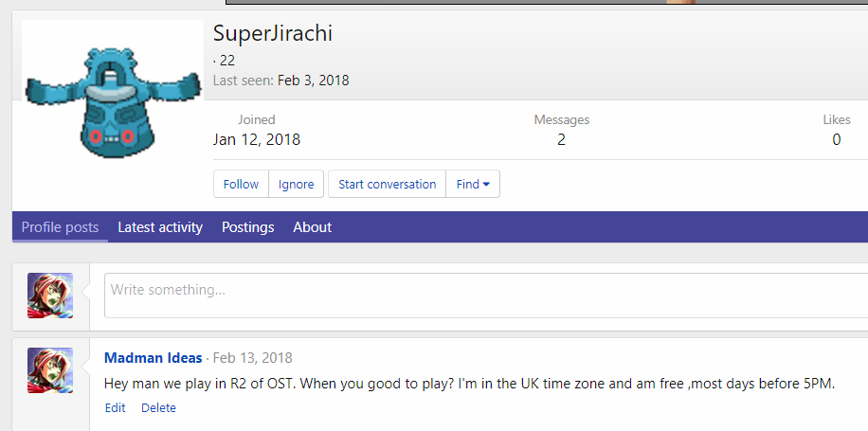Follow SuperJirachi
868x431 pixels.
(241, 185)
